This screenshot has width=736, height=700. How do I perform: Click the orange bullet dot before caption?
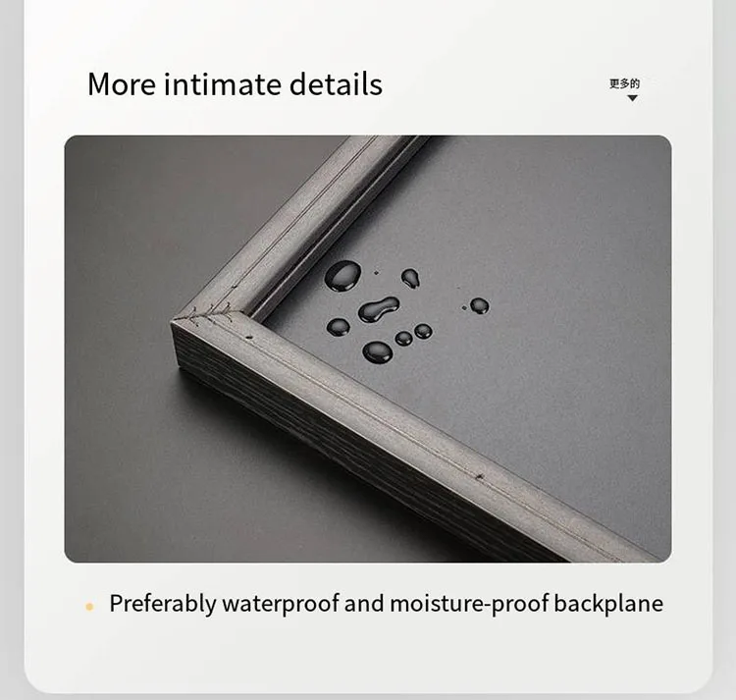point(89,606)
